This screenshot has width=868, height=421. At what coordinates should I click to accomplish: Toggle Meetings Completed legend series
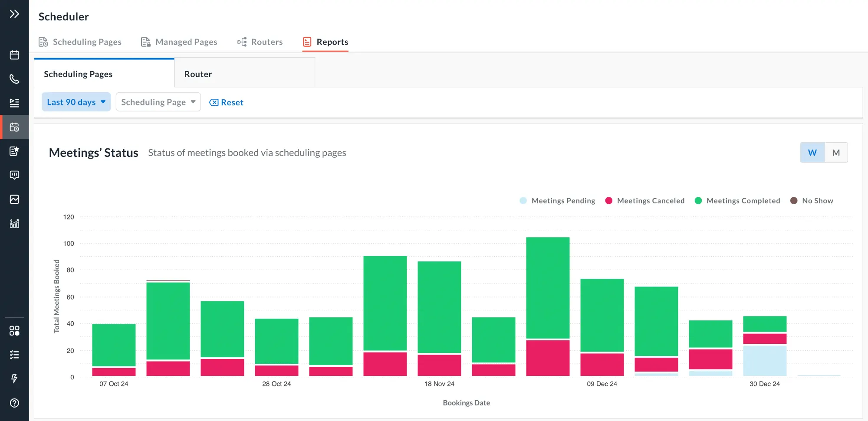pos(737,201)
